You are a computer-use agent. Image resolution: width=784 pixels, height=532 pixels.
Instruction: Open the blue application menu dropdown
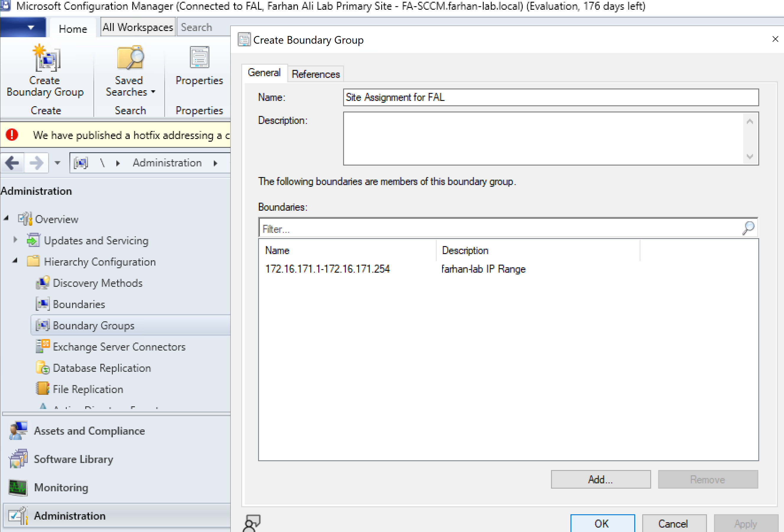tap(30, 27)
